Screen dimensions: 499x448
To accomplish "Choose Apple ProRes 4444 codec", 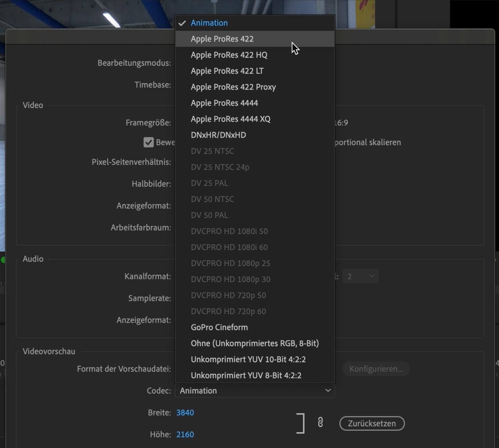I will coord(224,103).
